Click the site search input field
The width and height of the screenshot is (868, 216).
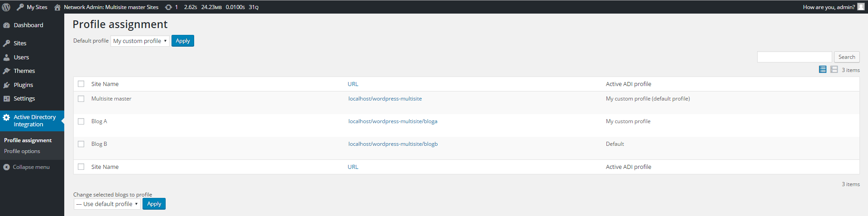pos(794,57)
